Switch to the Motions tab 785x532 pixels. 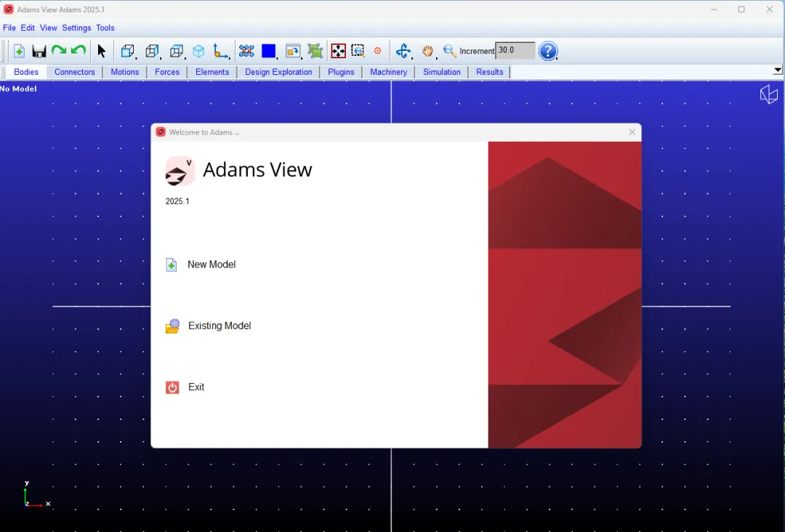125,72
